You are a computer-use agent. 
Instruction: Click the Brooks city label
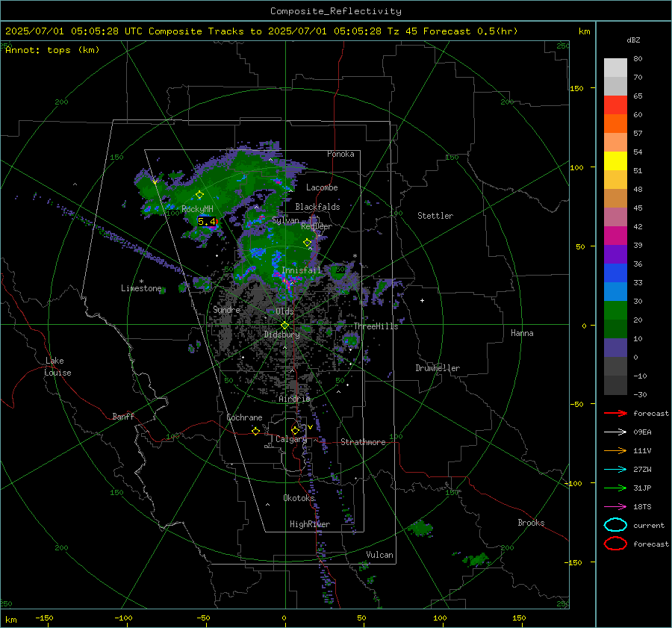coord(531,523)
